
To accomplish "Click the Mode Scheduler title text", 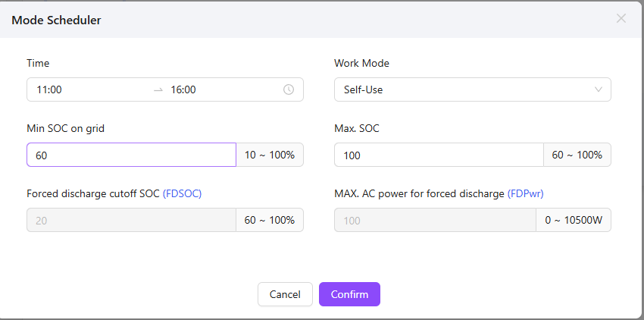I will click(x=57, y=20).
